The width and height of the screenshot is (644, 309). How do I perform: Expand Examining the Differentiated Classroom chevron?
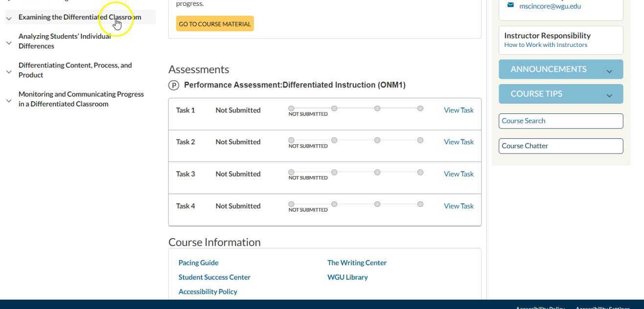tap(9, 18)
